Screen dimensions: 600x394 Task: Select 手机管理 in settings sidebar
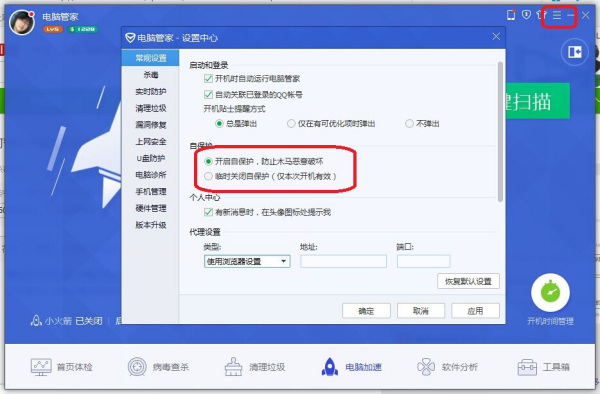click(x=150, y=191)
